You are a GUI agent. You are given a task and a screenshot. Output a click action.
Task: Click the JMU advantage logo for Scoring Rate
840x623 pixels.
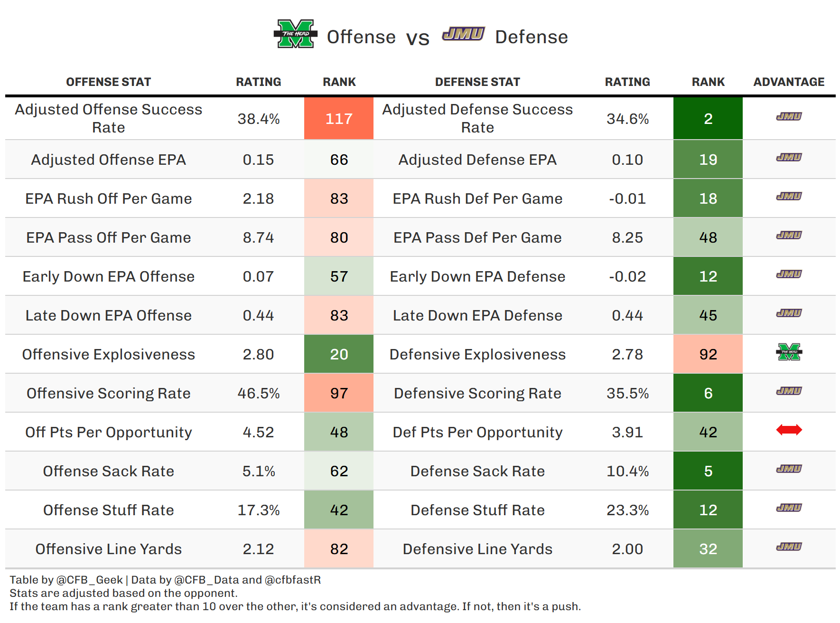789,391
